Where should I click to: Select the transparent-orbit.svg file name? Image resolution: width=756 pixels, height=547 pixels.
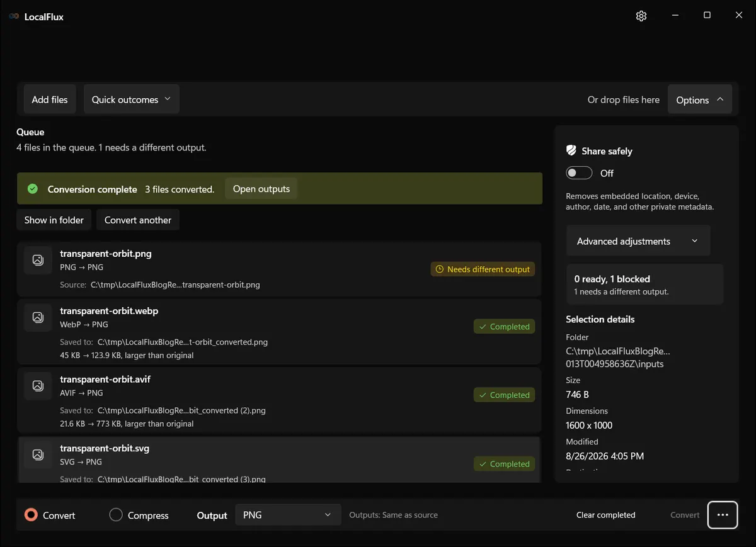[x=105, y=448]
